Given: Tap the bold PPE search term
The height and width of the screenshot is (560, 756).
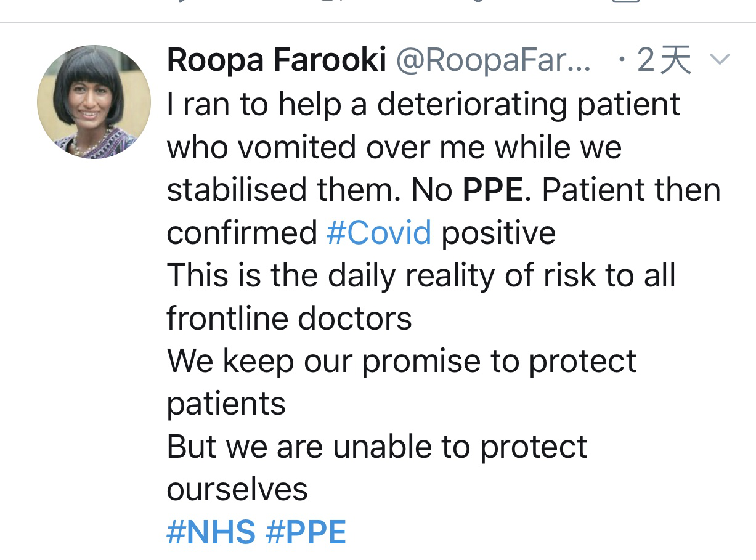Looking at the screenshot, I should point(493,190).
